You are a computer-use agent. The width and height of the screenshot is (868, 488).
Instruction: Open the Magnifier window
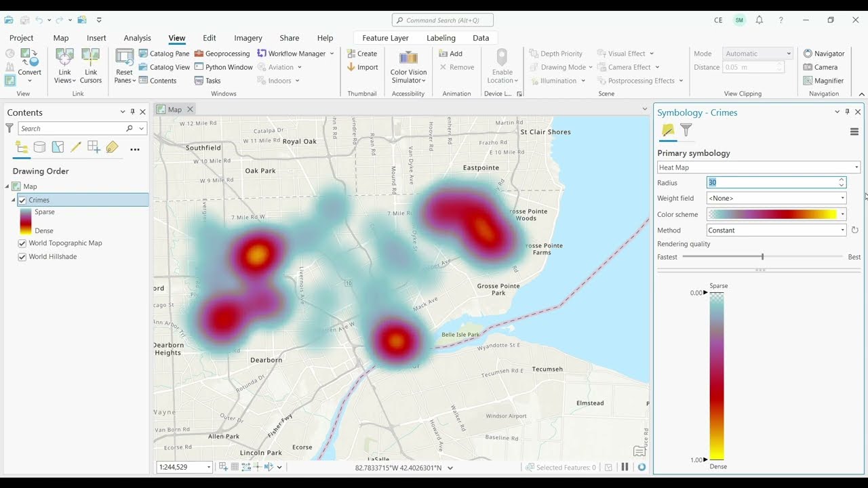coord(823,81)
